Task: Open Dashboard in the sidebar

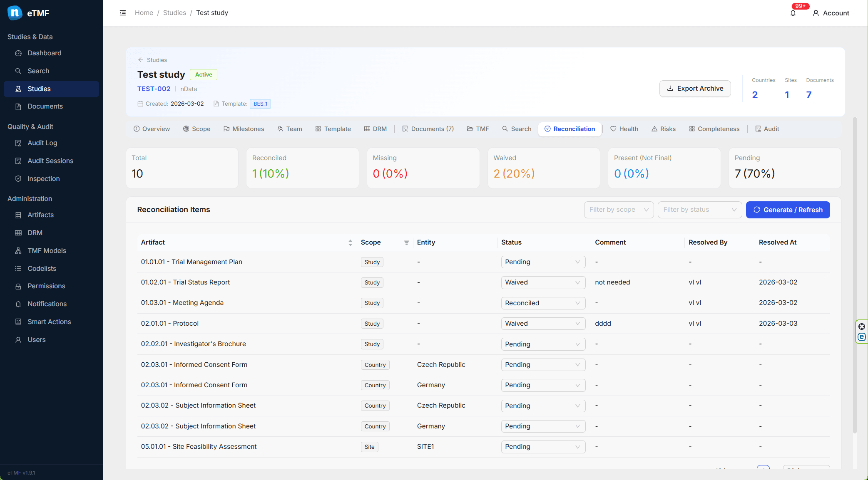Action: [x=51, y=53]
